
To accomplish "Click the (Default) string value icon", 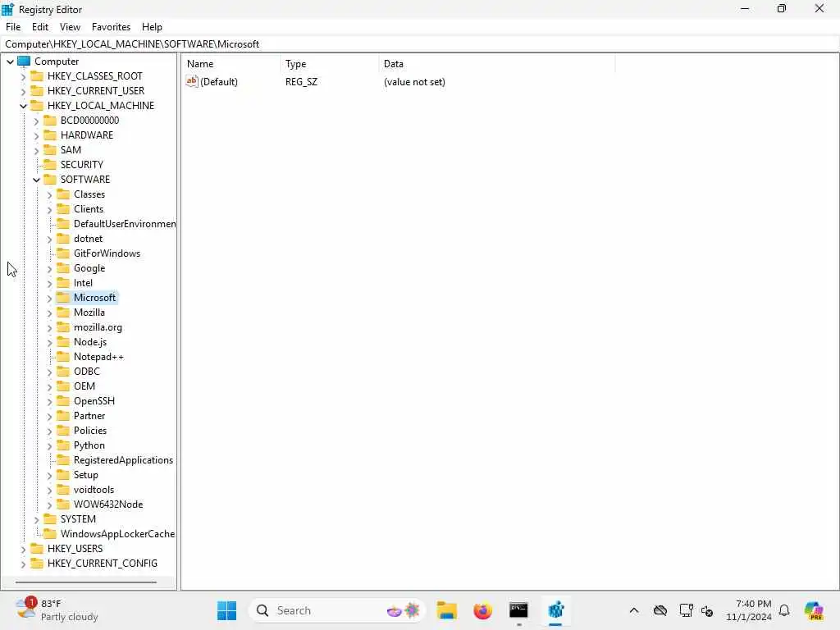I will (192, 81).
